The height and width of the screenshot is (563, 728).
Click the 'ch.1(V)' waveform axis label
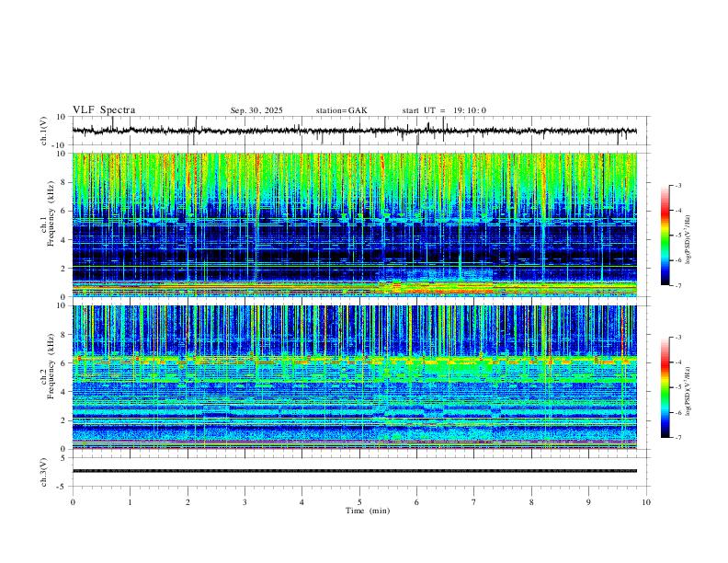tap(44, 131)
